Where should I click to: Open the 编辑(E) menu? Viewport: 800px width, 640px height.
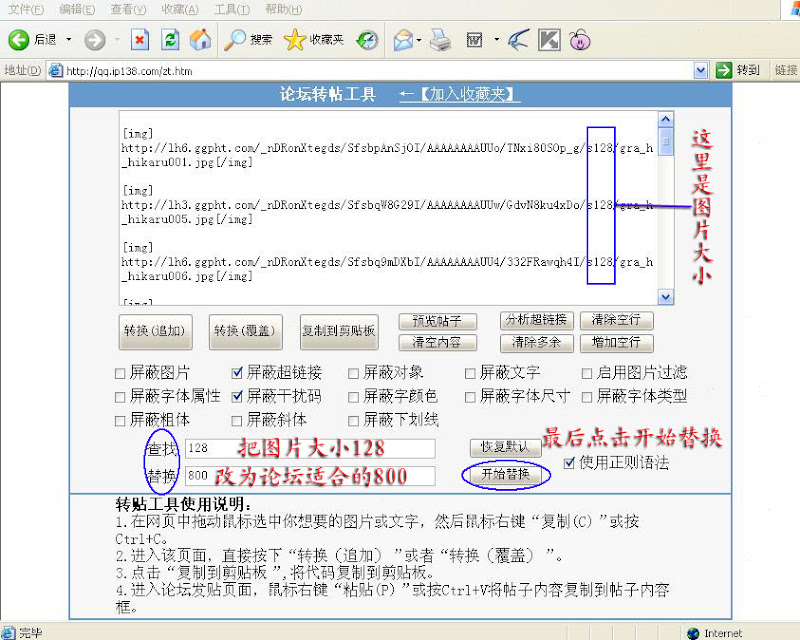point(77,9)
